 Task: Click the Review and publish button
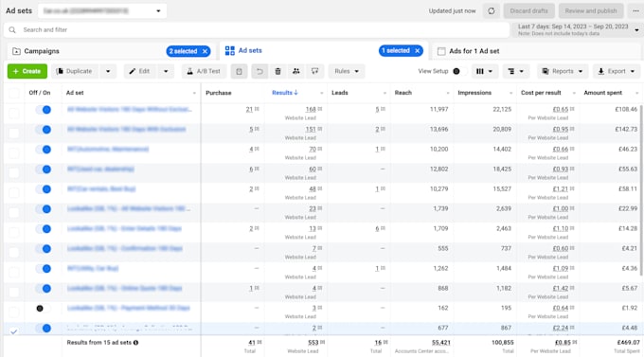[591, 11]
